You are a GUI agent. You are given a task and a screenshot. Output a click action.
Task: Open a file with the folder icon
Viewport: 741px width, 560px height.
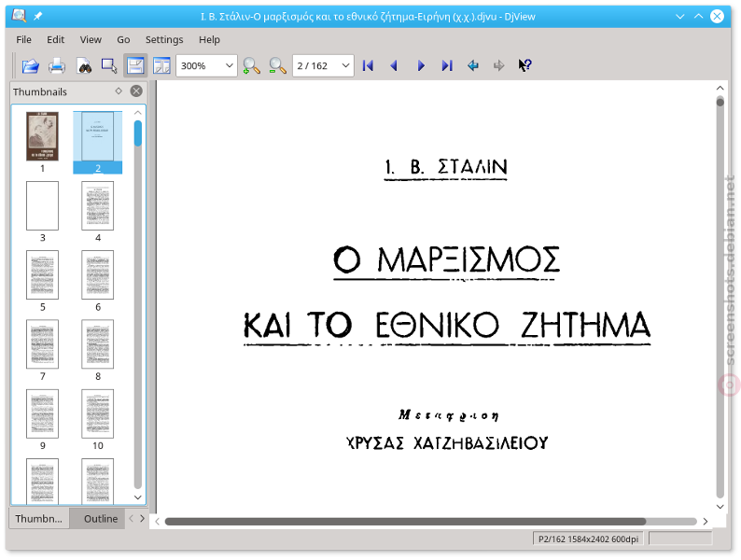(31, 65)
